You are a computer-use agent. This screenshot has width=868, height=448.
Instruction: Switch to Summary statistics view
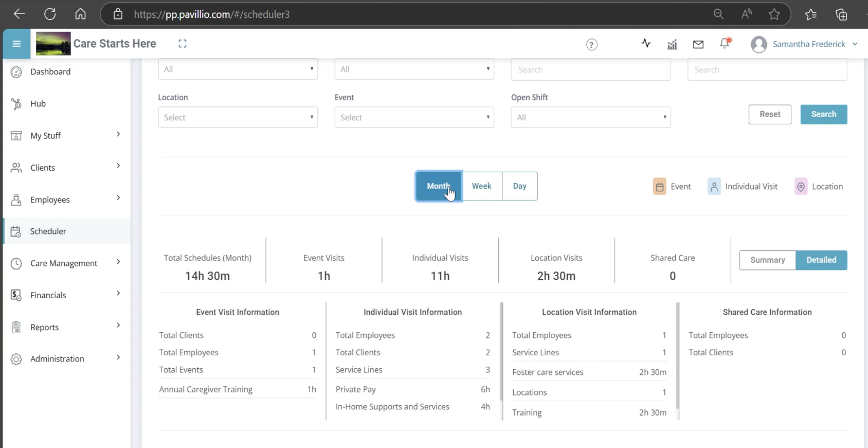point(767,260)
